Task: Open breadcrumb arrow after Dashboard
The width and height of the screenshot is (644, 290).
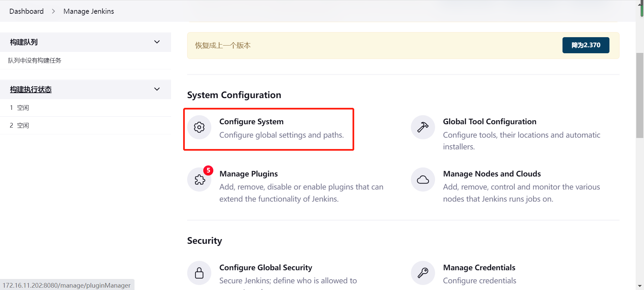Action: 53,11
